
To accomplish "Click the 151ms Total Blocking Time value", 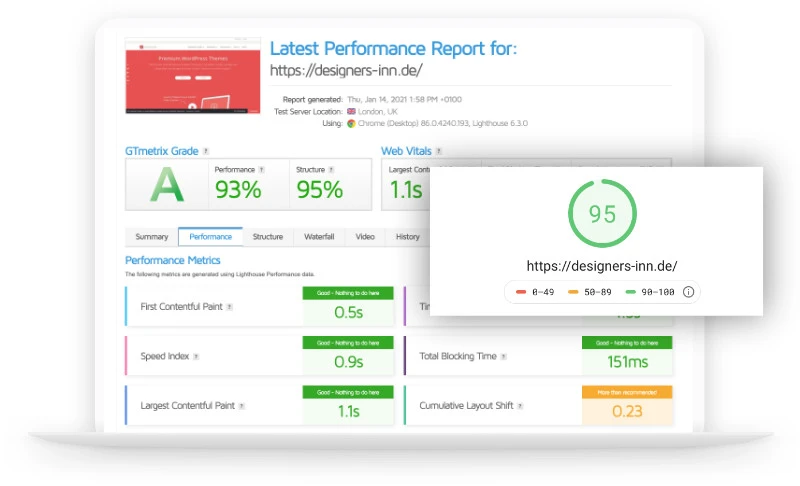I will point(627,362).
